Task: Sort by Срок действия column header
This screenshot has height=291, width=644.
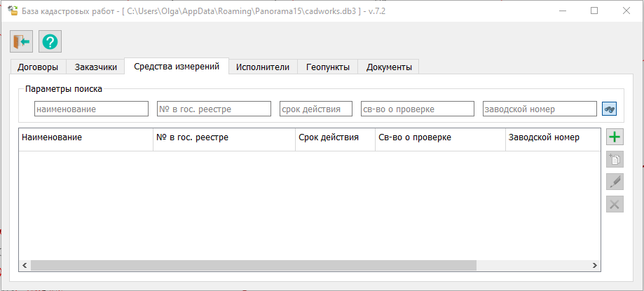Action: tap(335, 140)
